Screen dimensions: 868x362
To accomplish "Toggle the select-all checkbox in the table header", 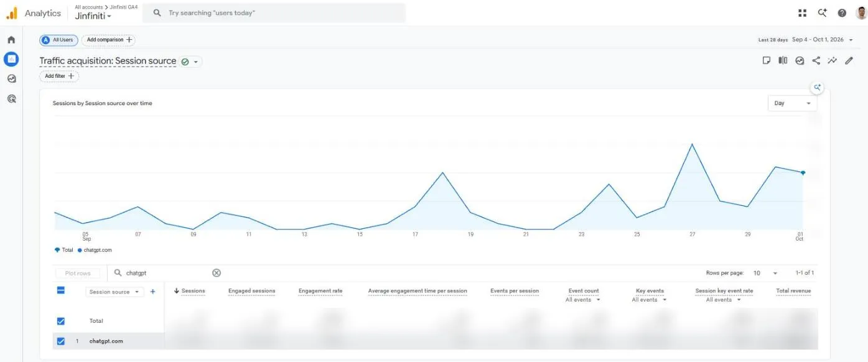I will pos(60,290).
